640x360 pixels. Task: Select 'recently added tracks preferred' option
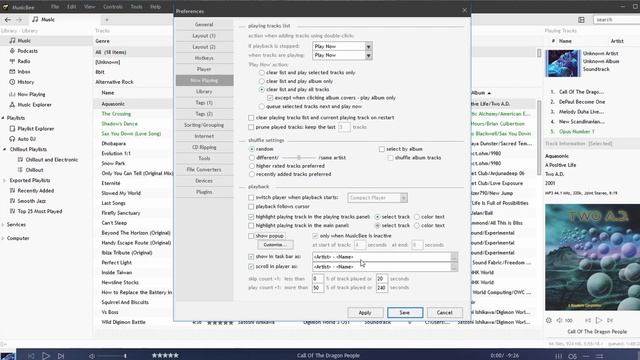[x=252, y=174]
